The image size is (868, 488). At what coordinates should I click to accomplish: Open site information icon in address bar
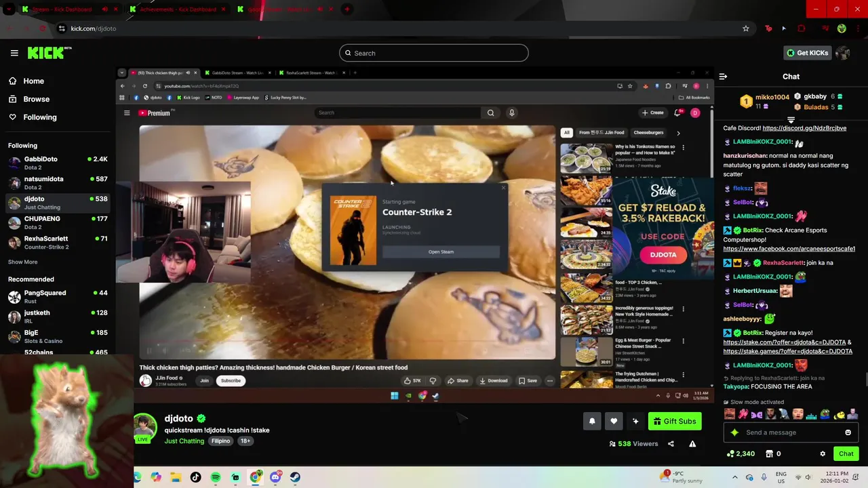pyautogui.click(x=62, y=28)
